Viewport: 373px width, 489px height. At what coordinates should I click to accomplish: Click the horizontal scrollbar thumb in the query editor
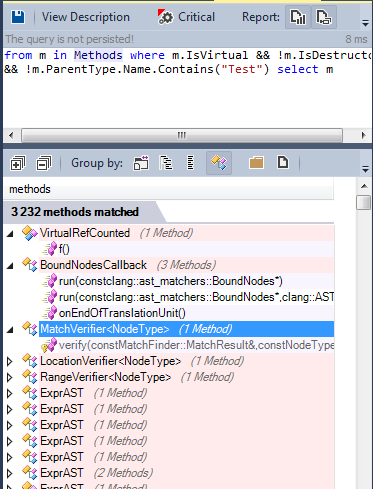click(x=182, y=135)
